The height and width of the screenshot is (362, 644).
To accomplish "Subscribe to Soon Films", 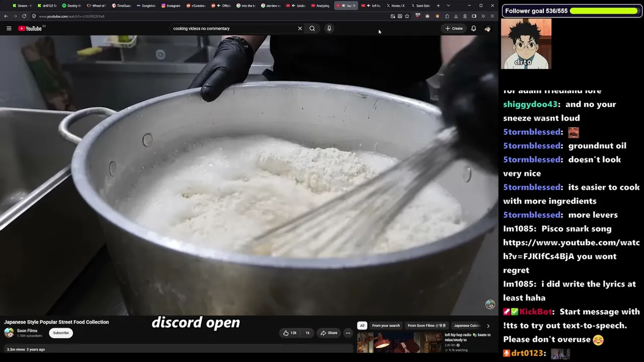I will 61,333.
